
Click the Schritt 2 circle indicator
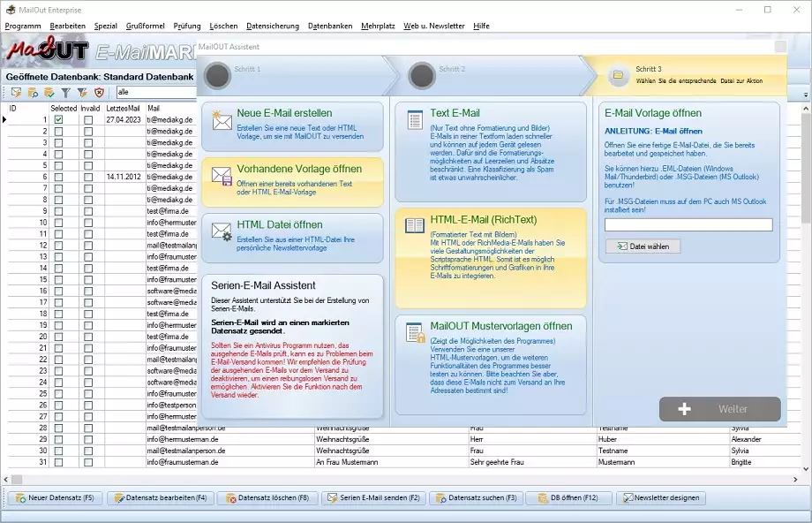422,76
